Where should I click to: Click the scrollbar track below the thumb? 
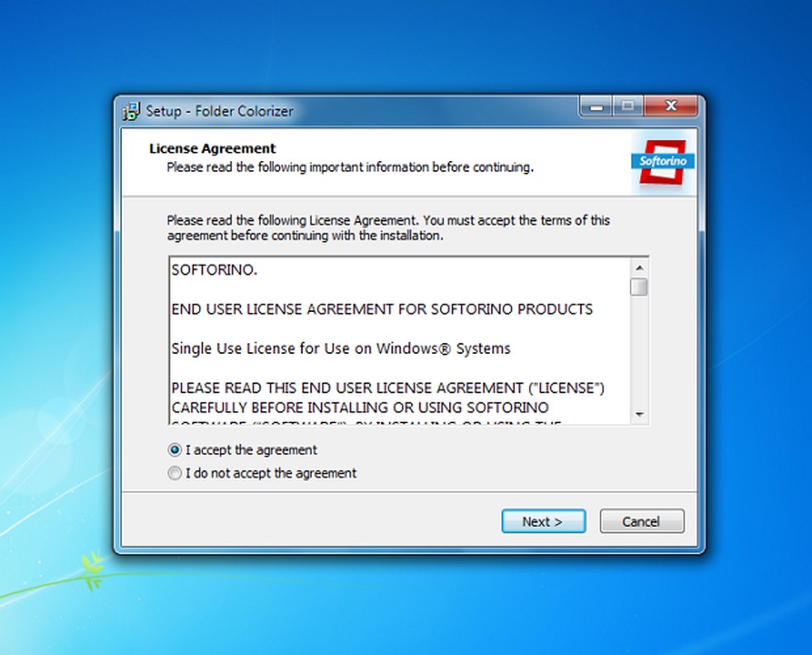(x=640, y=352)
